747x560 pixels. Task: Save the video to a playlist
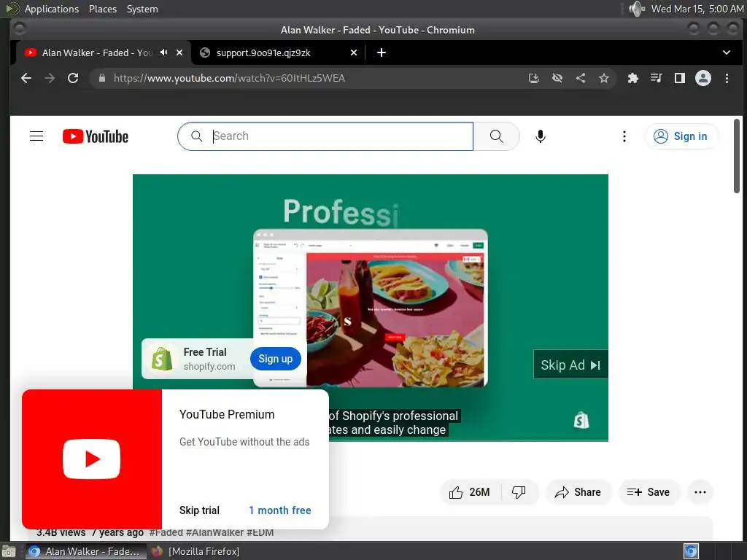(649, 492)
